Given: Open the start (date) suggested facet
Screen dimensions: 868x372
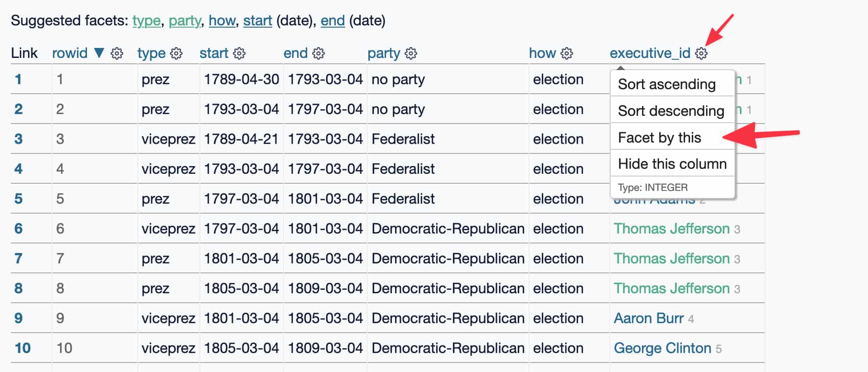Looking at the screenshot, I should coord(257,20).
